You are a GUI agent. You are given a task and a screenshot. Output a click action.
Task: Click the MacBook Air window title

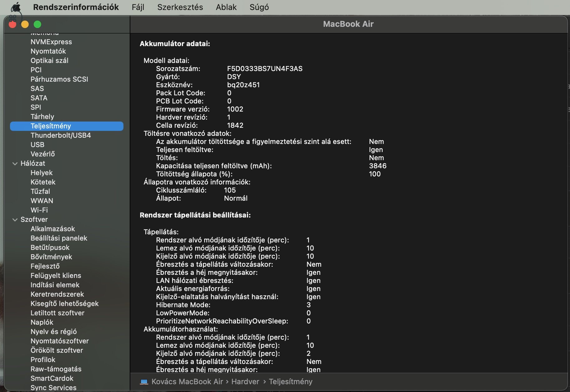(348, 24)
